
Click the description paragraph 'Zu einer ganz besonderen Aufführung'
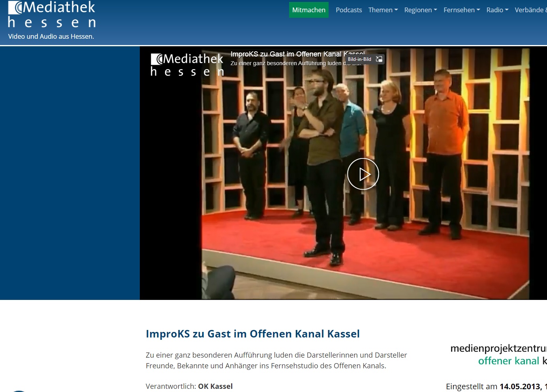pos(276,360)
